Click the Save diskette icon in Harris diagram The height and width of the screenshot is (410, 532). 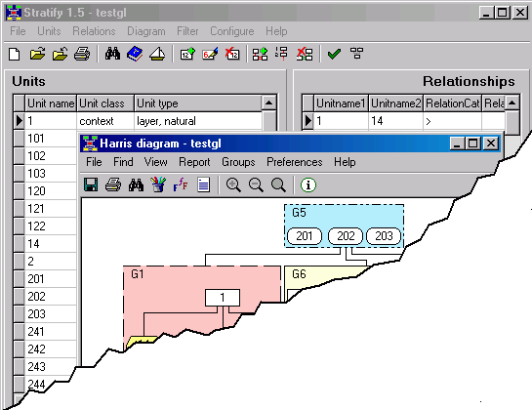coord(91,184)
